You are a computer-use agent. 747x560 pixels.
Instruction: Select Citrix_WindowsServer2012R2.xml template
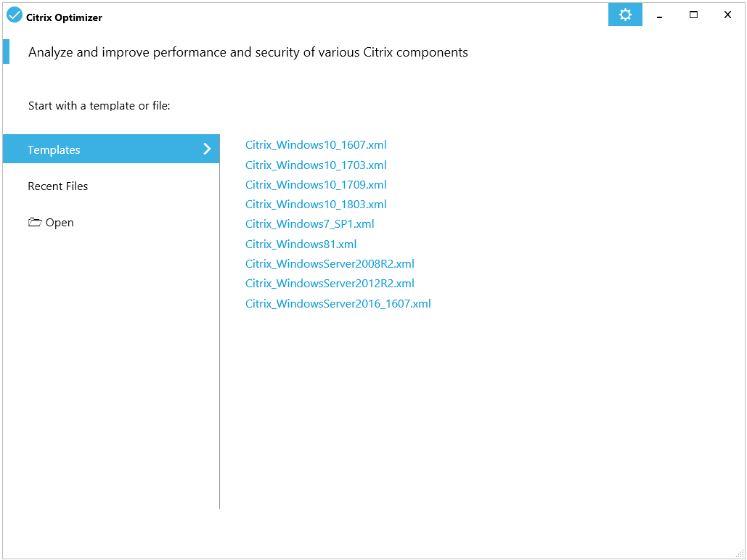click(x=330, y=284)
